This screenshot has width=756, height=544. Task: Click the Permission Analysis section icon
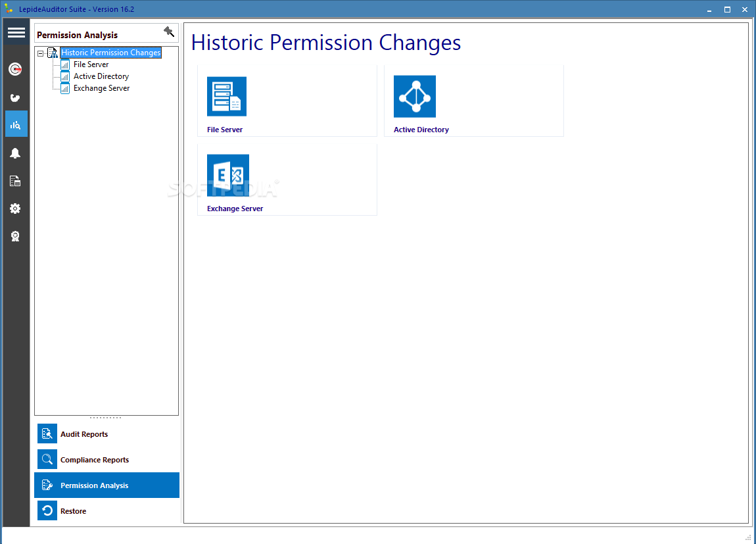(x=47, y=485)
